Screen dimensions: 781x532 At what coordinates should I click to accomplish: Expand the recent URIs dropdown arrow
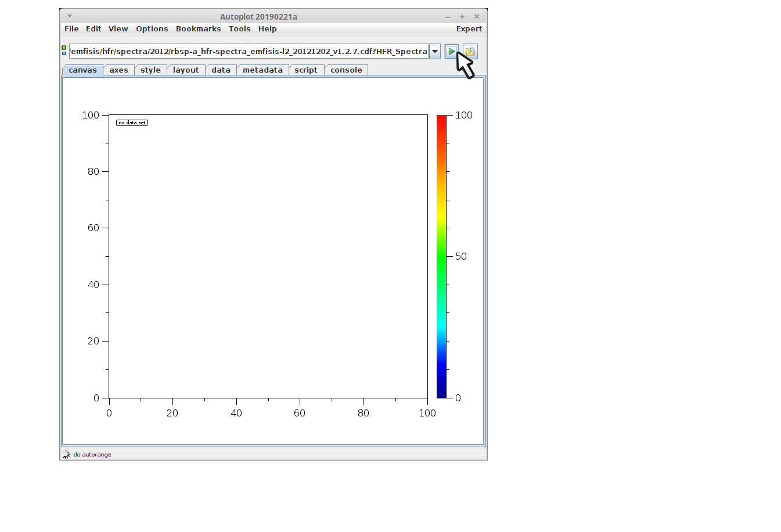point(435,52)
